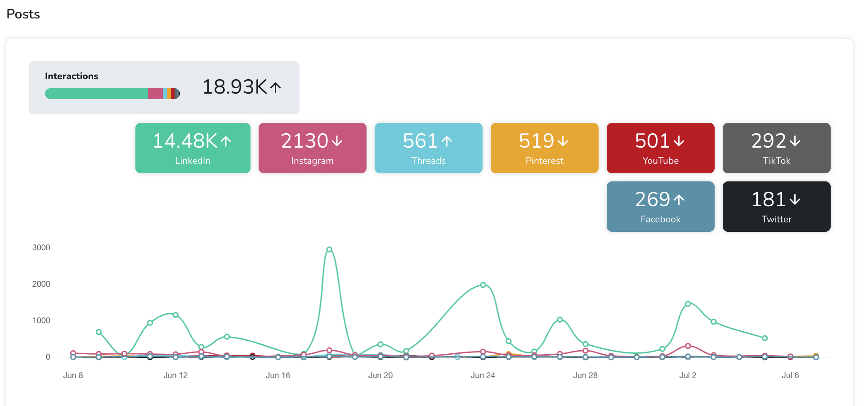The width and height of the screenshot is (868, 406).
Task: Click the green segment of Interactions bar
Action: coord(96,94)
